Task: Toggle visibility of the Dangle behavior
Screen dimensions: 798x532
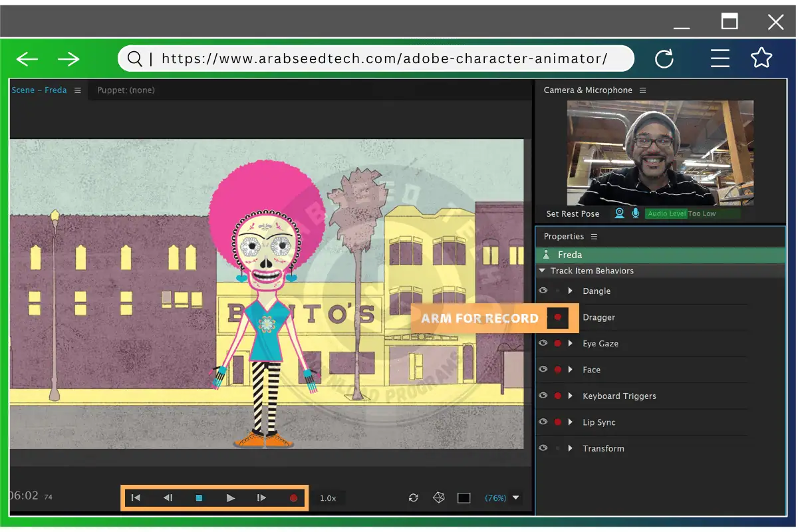Action: point(543,291)
